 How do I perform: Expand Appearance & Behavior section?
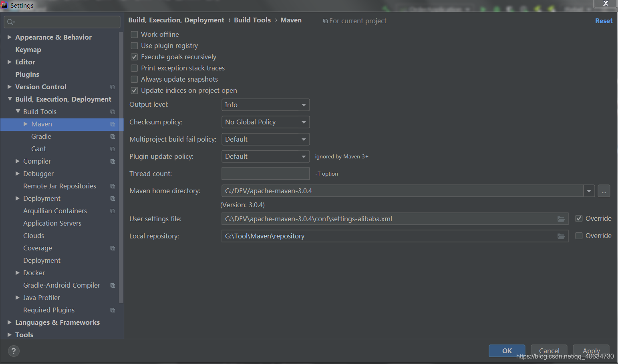click(x=10, y=37)
